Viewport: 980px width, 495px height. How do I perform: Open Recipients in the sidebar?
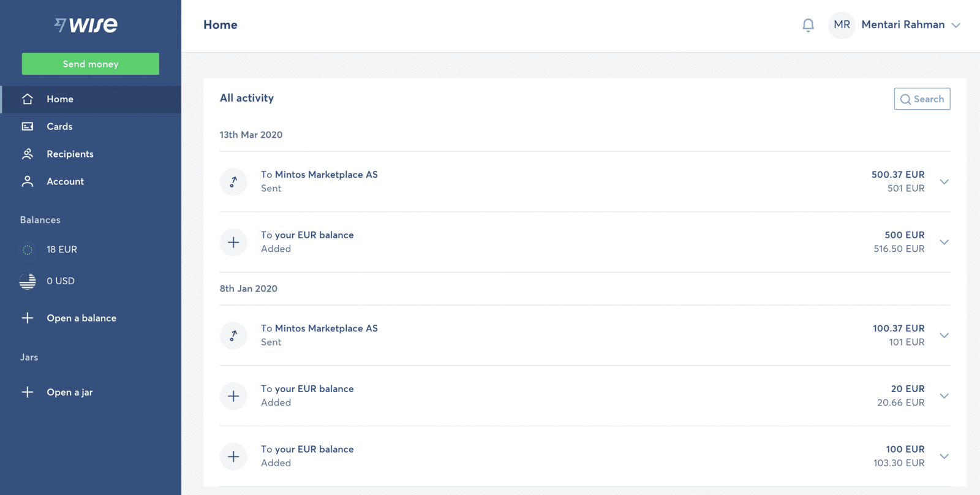(x=91, y=154)
